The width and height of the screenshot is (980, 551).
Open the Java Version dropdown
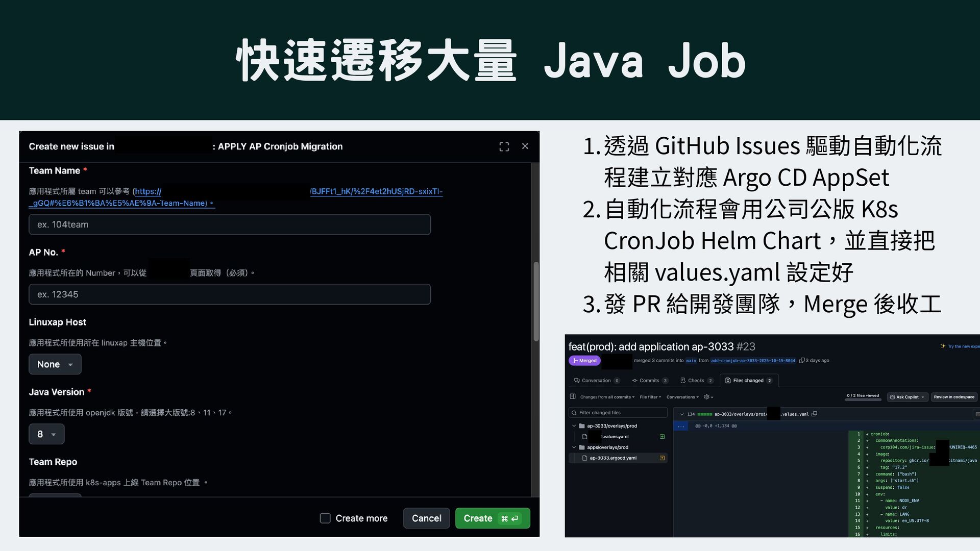[46, 434]
